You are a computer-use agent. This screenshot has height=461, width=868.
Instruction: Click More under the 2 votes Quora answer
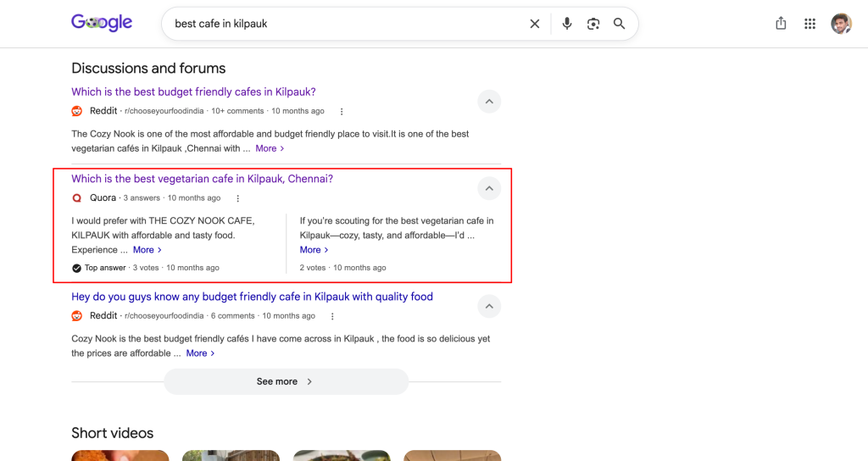[x=314, y=250]
